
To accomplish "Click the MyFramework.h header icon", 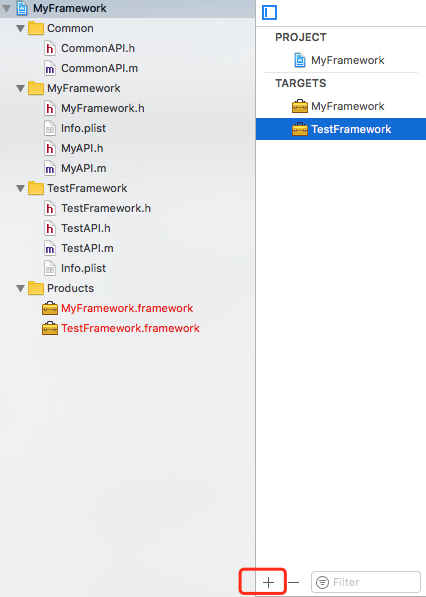I will click(x=49, y=109).
